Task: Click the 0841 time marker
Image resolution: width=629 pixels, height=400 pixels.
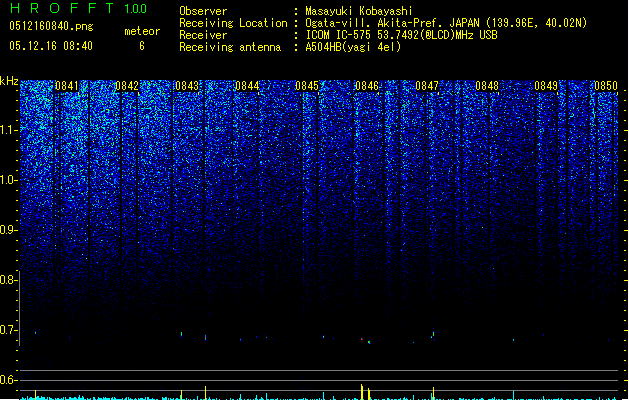Action: pos(67,86)
